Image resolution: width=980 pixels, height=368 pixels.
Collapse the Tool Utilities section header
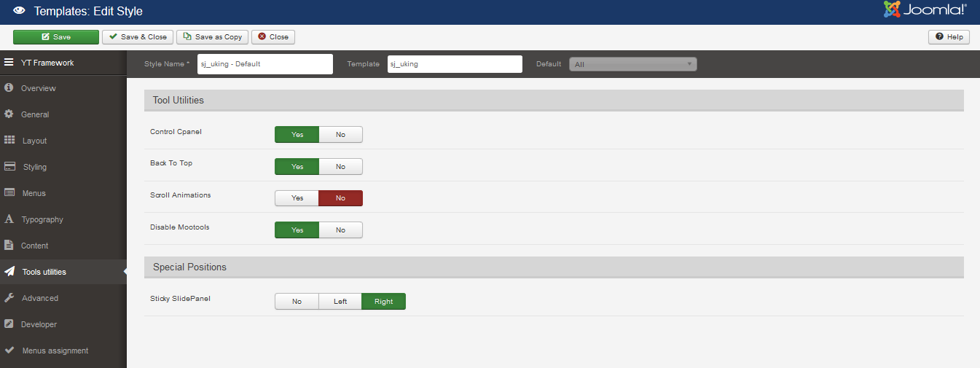click(554, 101)
